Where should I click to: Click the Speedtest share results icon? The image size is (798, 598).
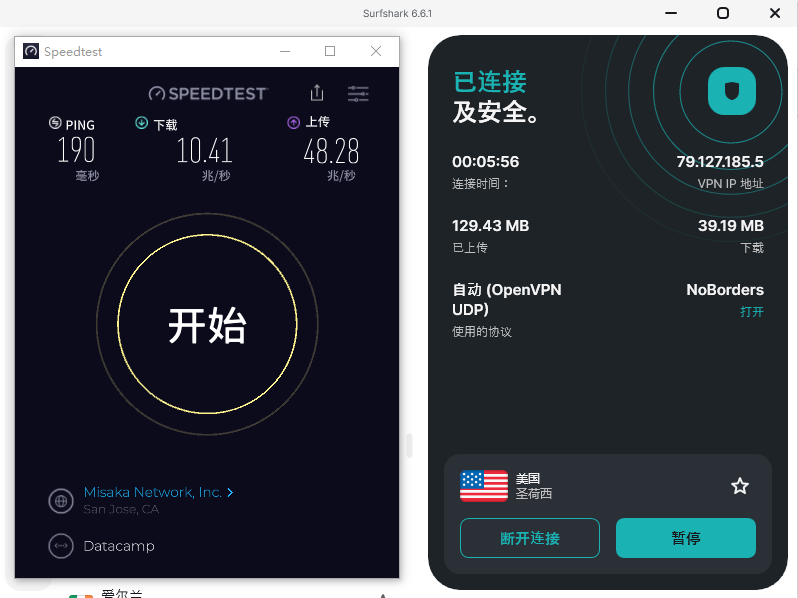[317, 93]
